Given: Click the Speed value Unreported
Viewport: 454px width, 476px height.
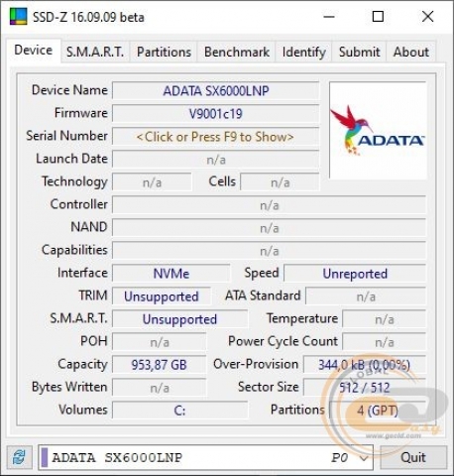Looking at the screenshot, I should click(x=355, y=274).
